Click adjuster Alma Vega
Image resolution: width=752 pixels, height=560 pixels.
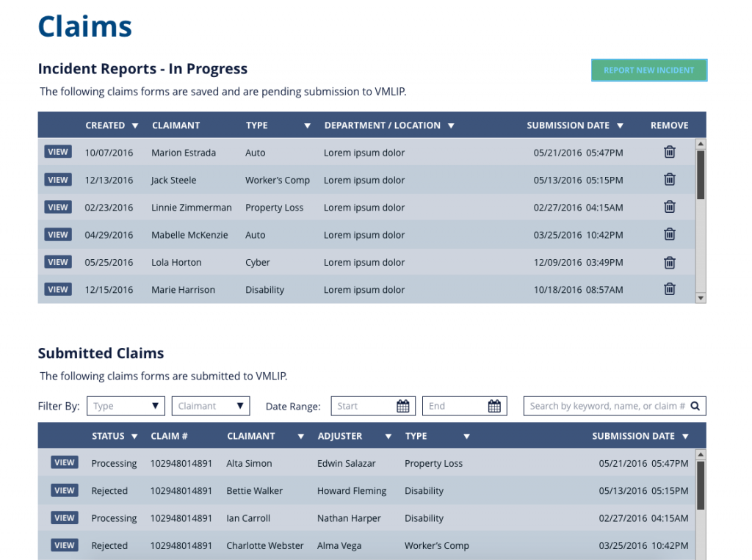[339, 545]
